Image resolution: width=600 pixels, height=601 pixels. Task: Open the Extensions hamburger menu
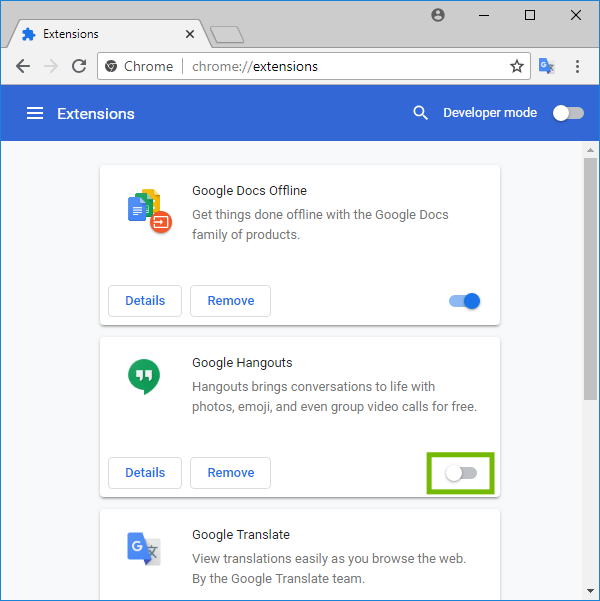point(35,113)
